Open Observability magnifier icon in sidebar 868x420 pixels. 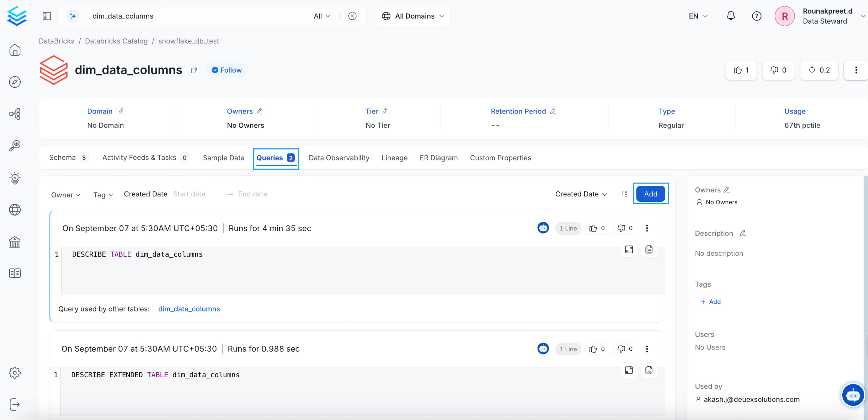[15, 146]
